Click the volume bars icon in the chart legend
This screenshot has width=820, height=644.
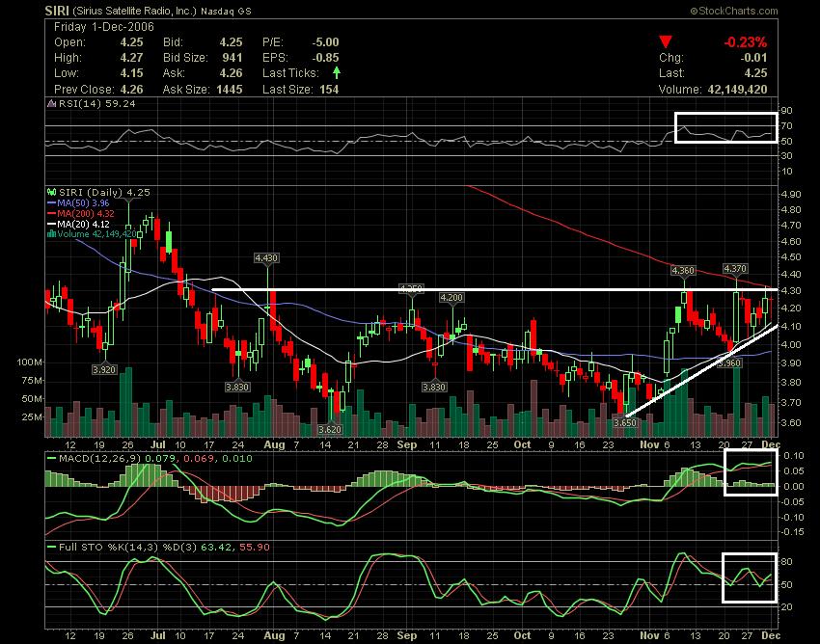pyautogui.click(x=51, y=234)
